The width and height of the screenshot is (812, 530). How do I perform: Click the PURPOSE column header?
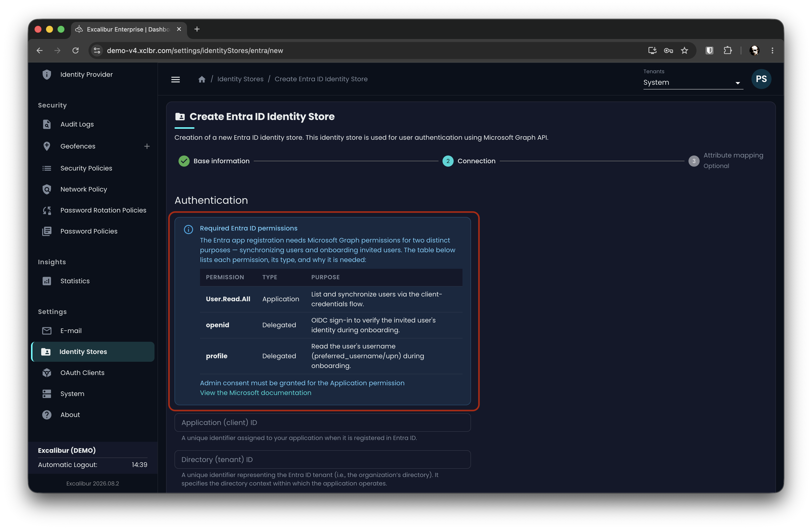(x=325, y=277)
